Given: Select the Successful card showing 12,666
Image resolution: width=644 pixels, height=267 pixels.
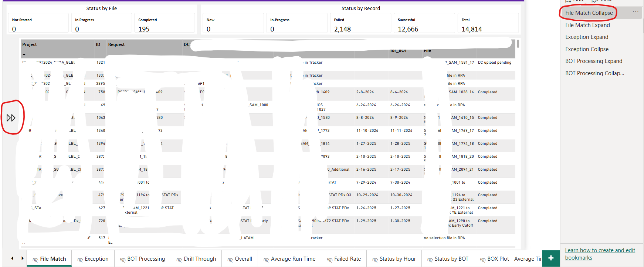Looking at the screenshot, I should pos(424,23).
